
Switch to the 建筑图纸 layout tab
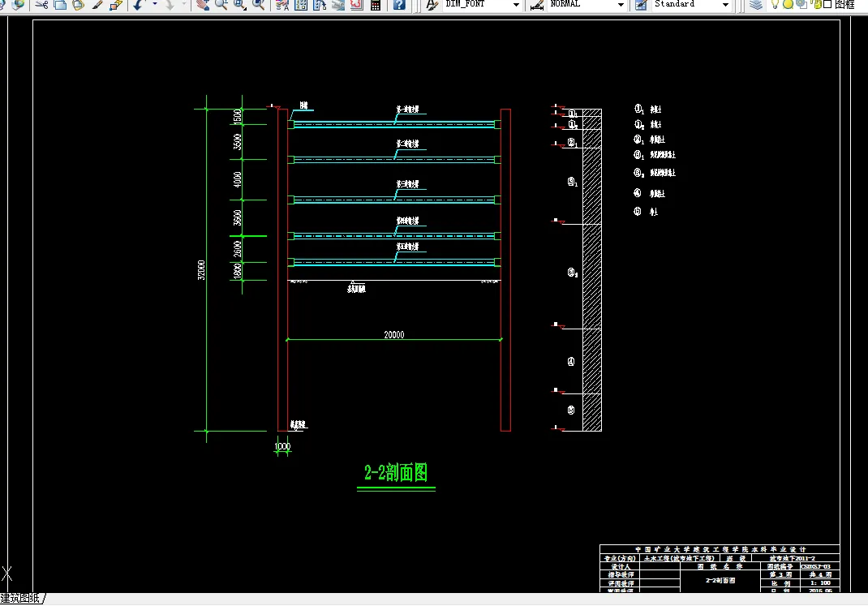tap(20, 598)
